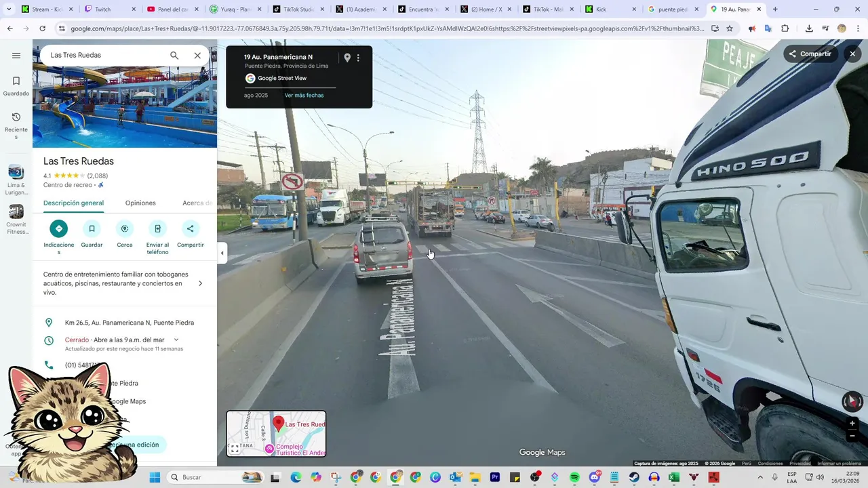Open Spotify from the taskbar

pyautogui.click(x=574, y=477)
